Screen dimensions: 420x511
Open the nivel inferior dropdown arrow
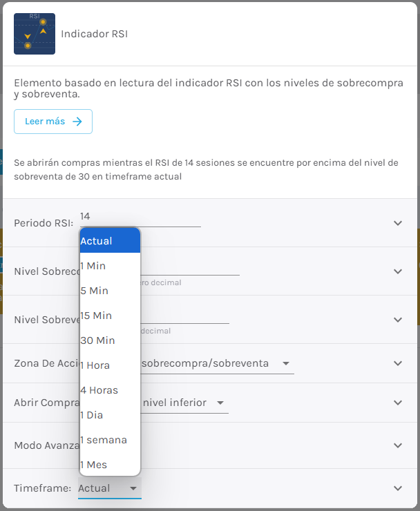coord(220,403)
